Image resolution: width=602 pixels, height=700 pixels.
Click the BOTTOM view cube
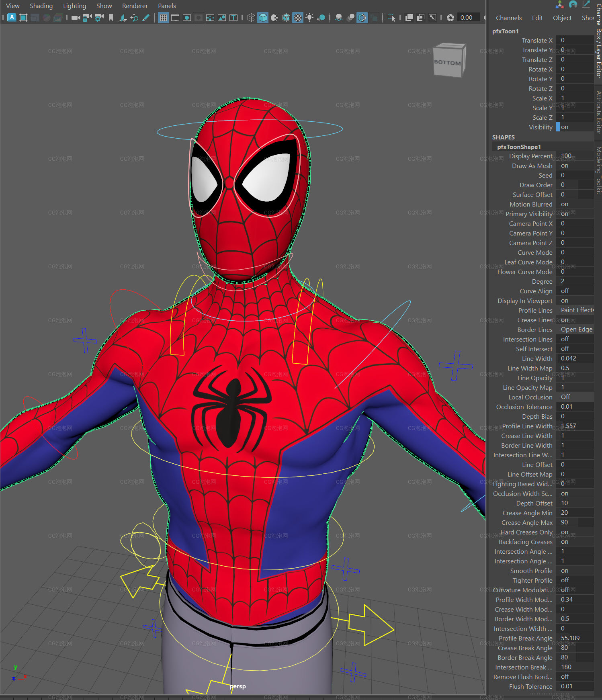[449, 60]
